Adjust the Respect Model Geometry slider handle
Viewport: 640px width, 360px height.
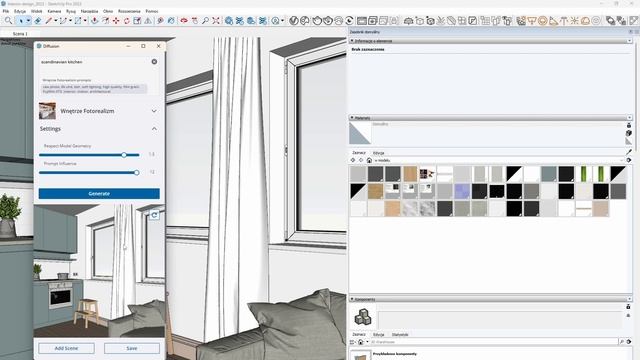point(124,155)
